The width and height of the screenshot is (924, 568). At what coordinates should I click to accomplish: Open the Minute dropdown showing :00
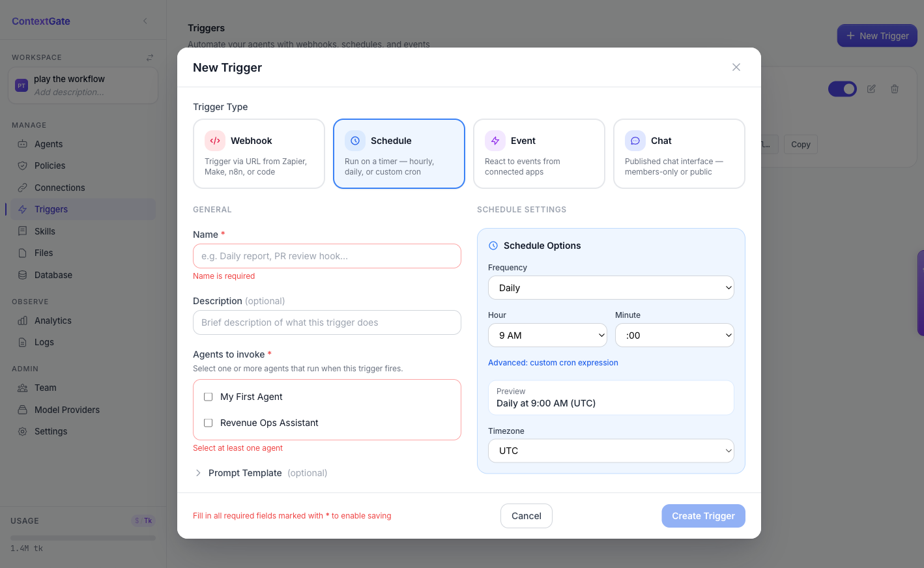coord(674,335)
